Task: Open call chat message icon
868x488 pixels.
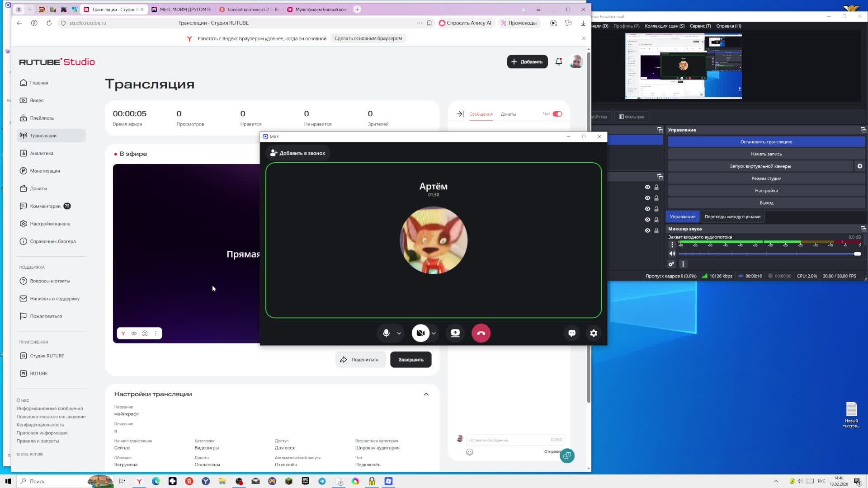Action: (572, 333)
